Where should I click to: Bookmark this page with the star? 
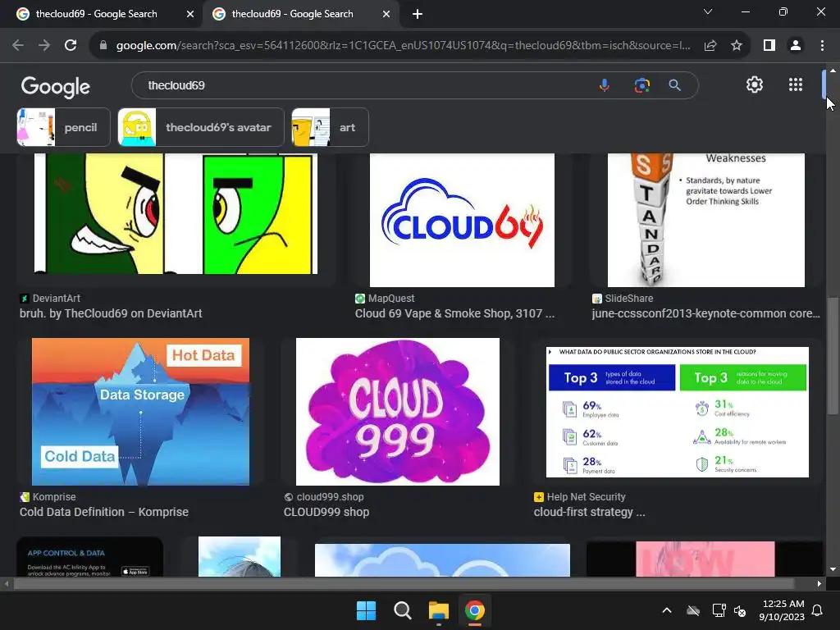coord(737,46)
